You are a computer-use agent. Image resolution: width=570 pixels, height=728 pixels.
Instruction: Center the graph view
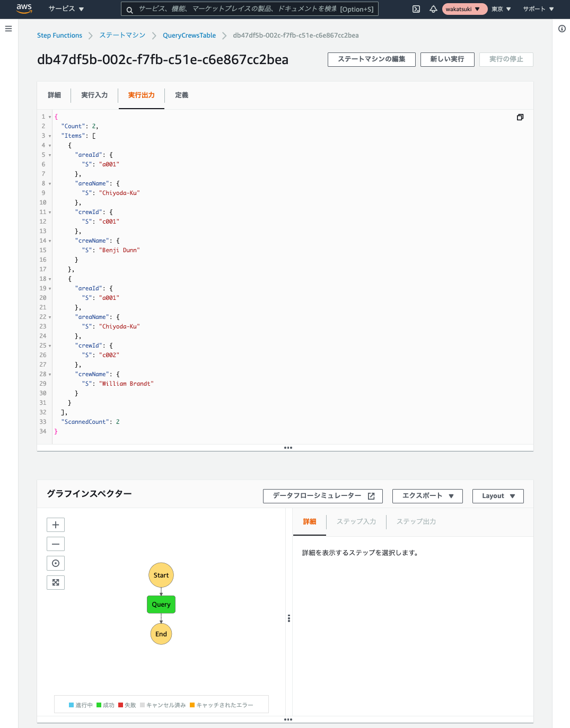coord(56,563)
